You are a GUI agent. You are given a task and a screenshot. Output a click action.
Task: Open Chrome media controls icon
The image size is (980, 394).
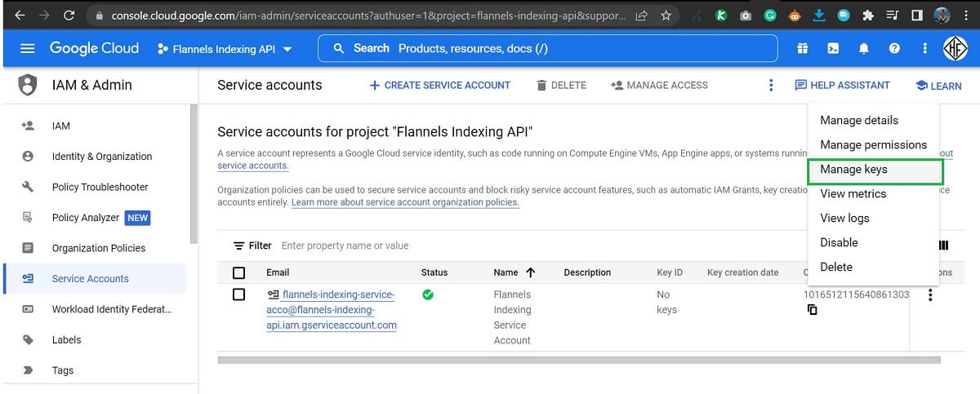[x=893, y=15]
